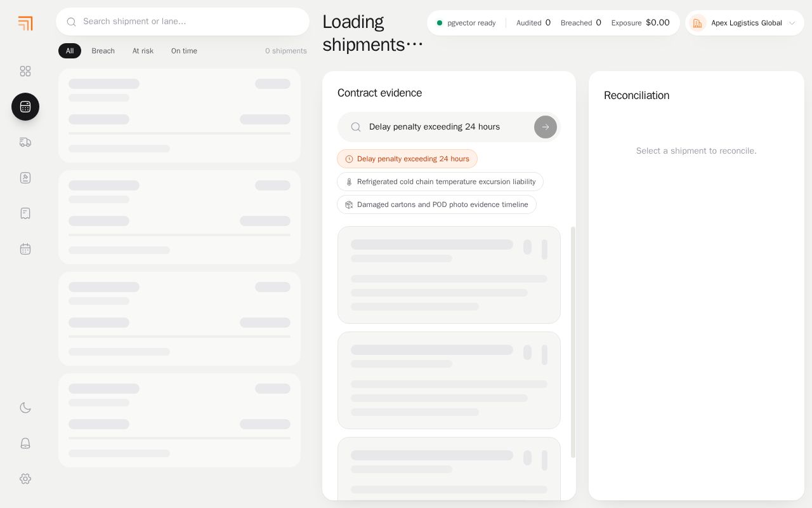The image size is (812, 508).
Task: Open the receipt invoices icon
Action: [x=25, y=213]
